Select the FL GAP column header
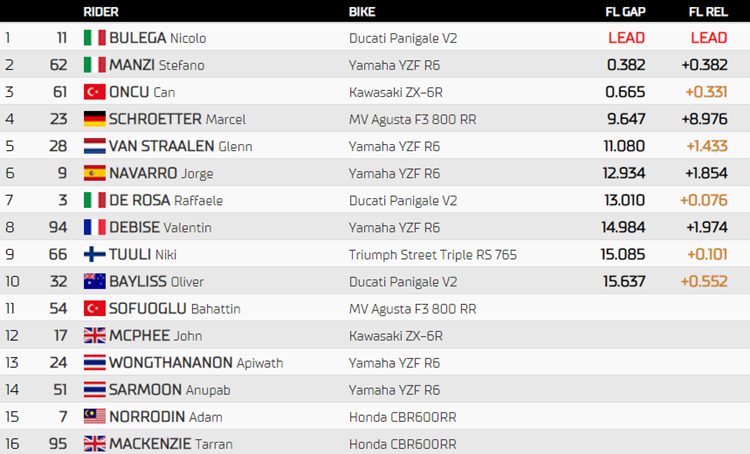 click(625, 11)
